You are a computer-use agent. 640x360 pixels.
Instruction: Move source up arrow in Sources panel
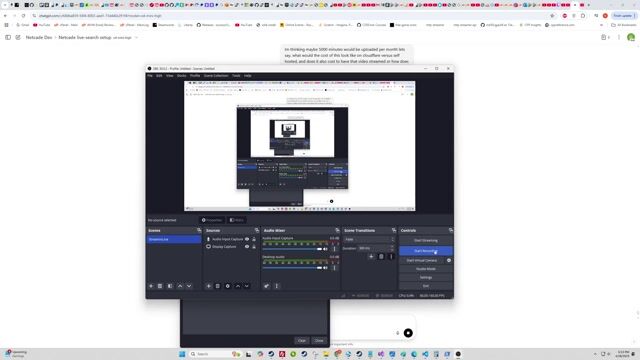[238, 286]
